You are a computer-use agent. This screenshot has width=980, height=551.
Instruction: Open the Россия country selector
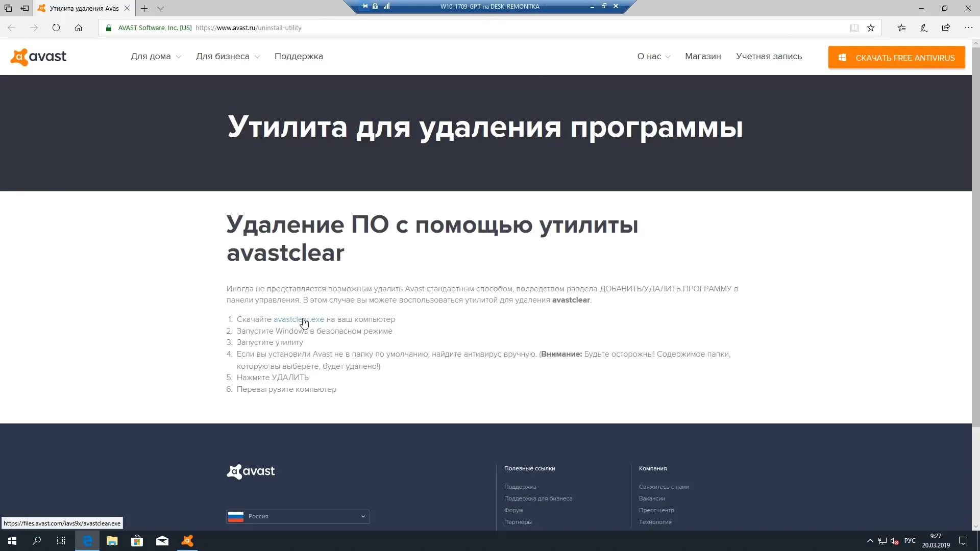click(x=298, y=516)
